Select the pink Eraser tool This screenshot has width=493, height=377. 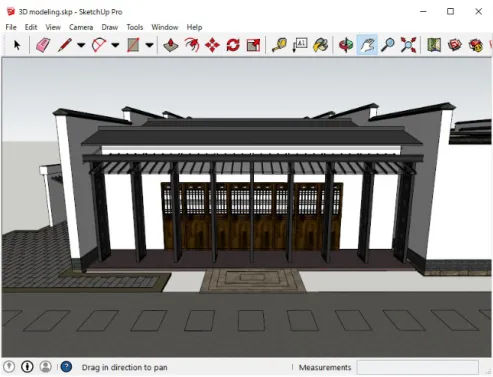pyautogui.click(x=43, y=45)
